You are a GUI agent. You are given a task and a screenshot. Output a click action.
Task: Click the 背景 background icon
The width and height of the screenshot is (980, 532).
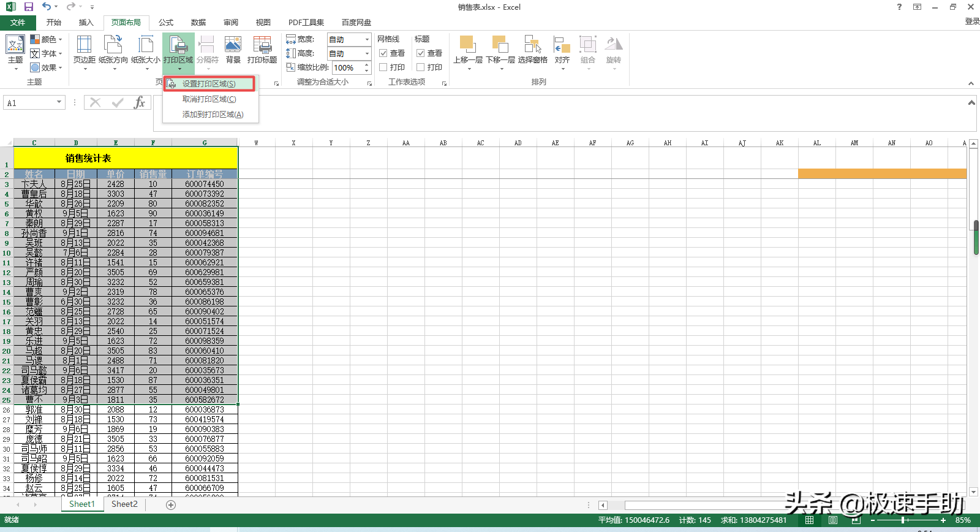pos(233,50)
